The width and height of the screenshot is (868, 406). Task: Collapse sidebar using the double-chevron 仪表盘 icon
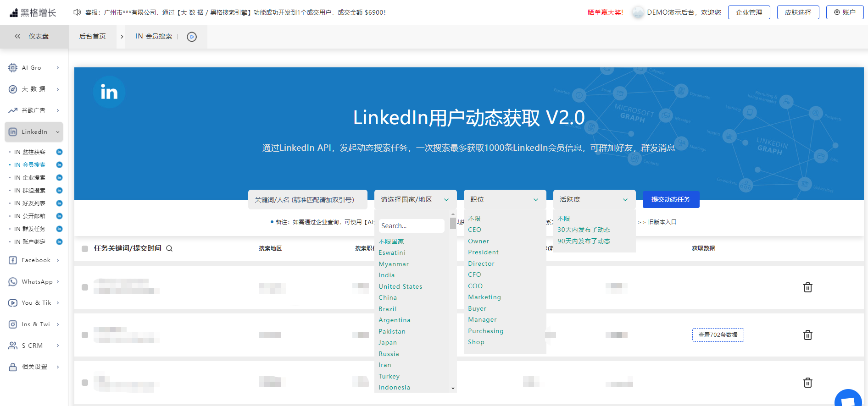(x=17, y=36)
